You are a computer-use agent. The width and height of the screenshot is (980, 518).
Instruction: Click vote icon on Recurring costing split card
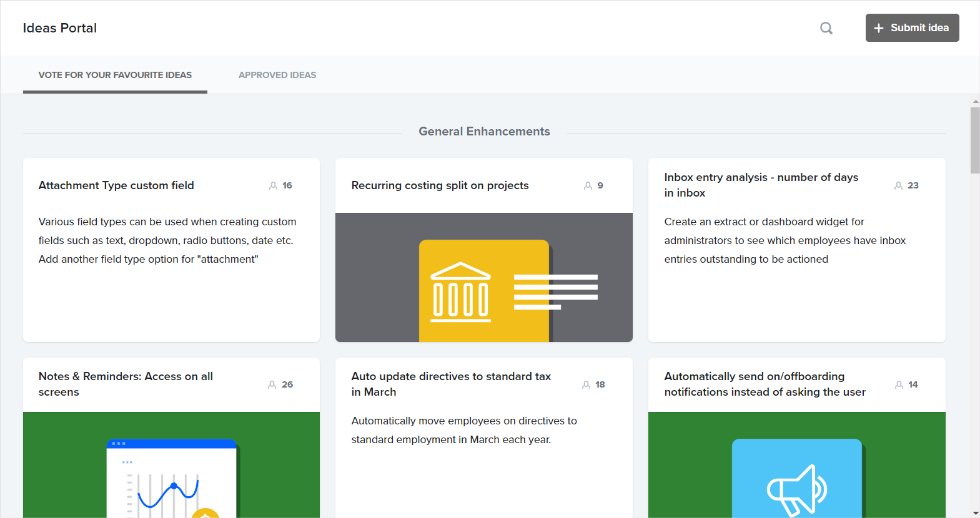[588, 186]
